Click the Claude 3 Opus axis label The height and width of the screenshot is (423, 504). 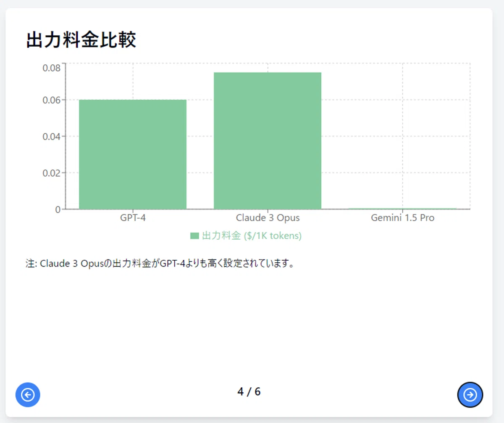point(268,218)
